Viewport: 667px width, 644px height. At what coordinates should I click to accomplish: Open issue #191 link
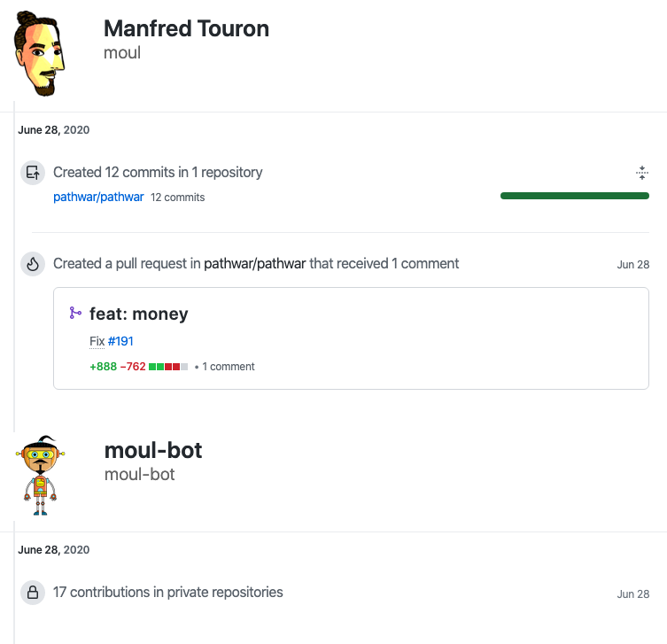(120, 341)
